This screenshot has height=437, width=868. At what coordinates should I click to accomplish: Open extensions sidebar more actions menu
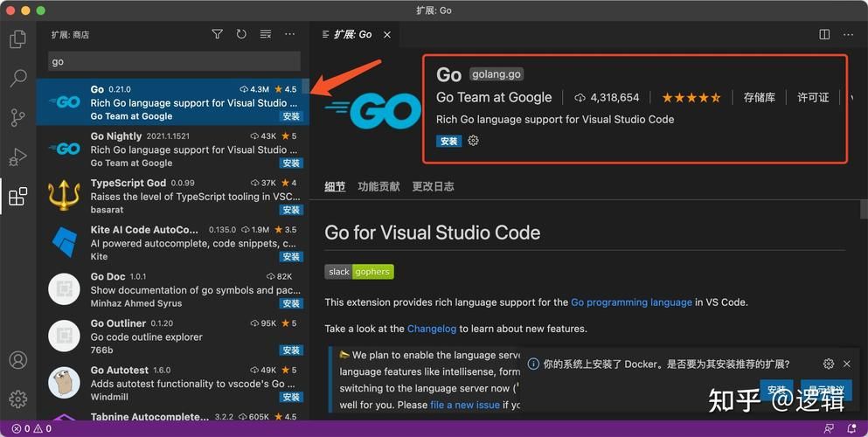coord(289,34)
